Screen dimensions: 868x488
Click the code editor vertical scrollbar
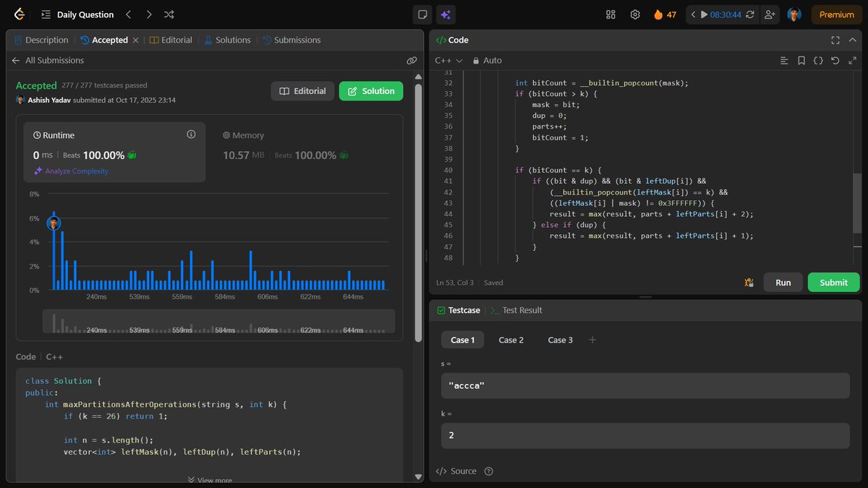coord(857,203)
